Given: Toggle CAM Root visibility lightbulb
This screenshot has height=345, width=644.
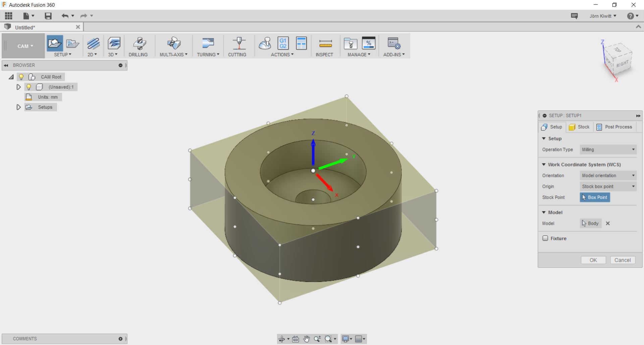Looking at the screenshot, I should click(x=21, y=77).
